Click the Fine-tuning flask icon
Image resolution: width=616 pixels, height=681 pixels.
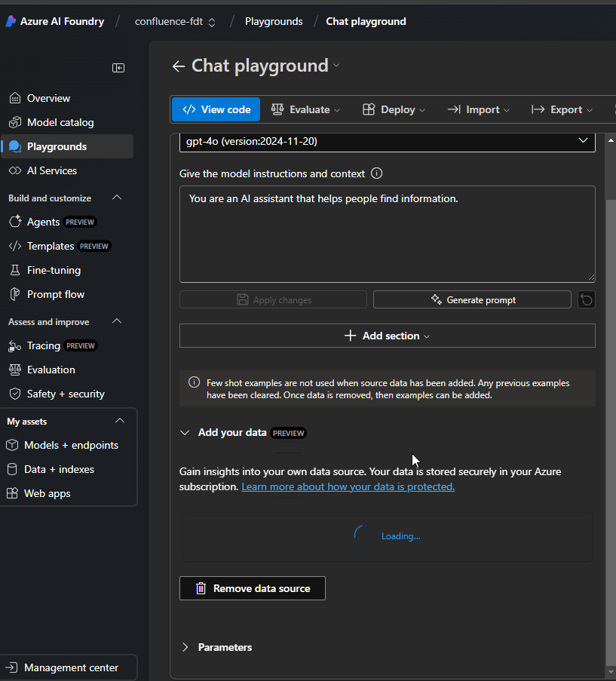(x=15, y=270)
